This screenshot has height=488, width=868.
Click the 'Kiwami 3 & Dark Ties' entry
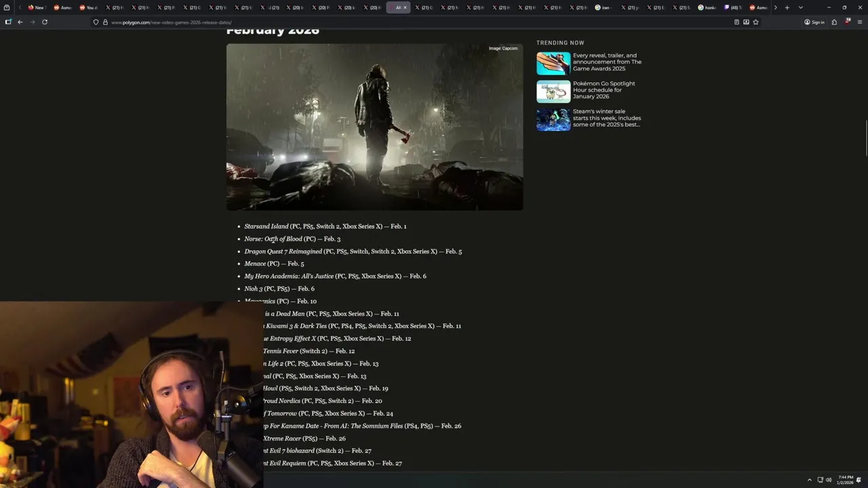pyautogui.click(x=362, y=326)
